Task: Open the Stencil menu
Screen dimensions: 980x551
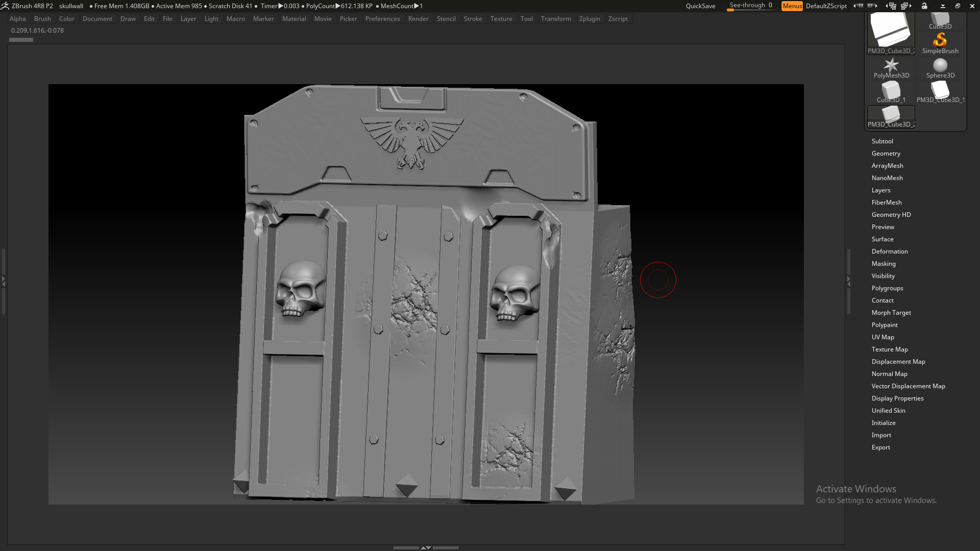Action: (446, 19)
